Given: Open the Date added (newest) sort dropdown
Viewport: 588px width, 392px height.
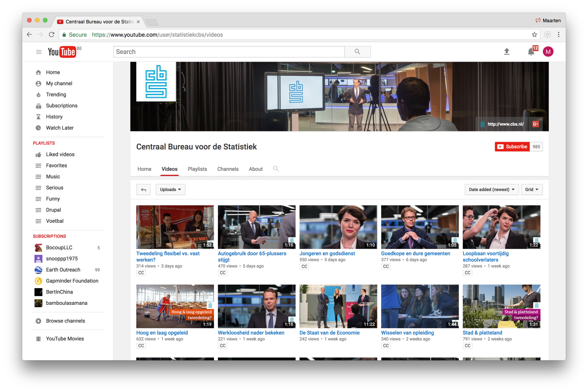Looking at the screenshot, I should [491, 190].
